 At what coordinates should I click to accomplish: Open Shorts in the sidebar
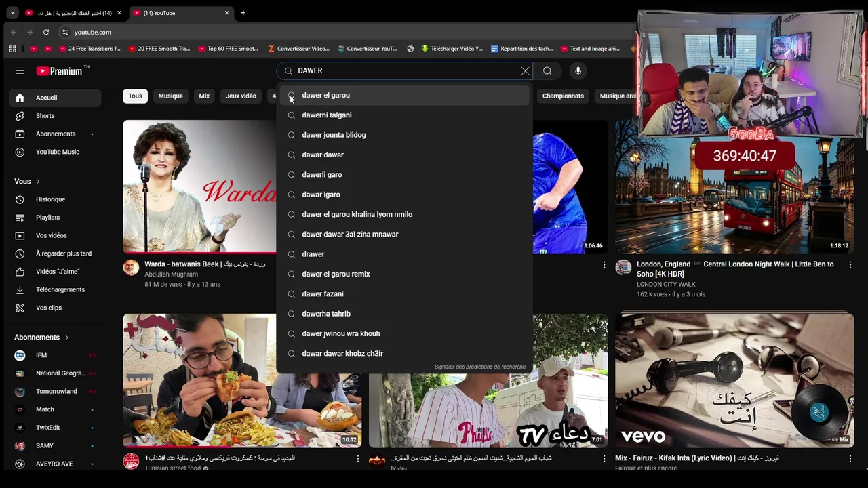(x=55, y=116)
